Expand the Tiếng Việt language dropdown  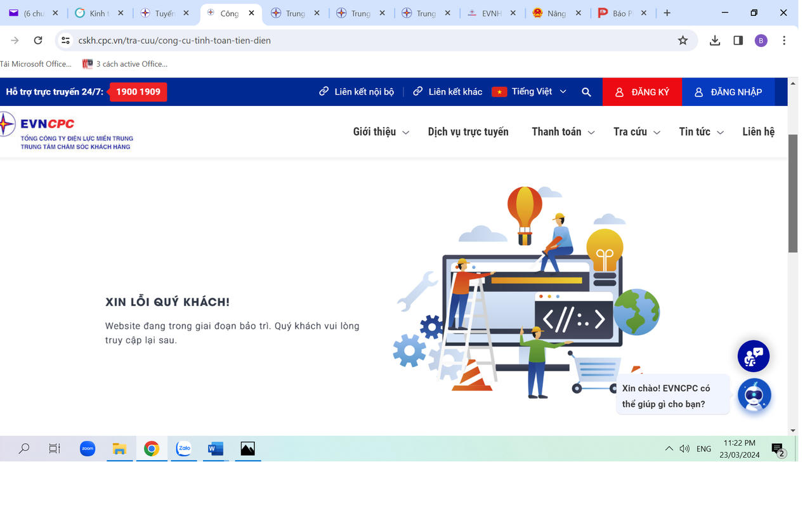[530, 92]
